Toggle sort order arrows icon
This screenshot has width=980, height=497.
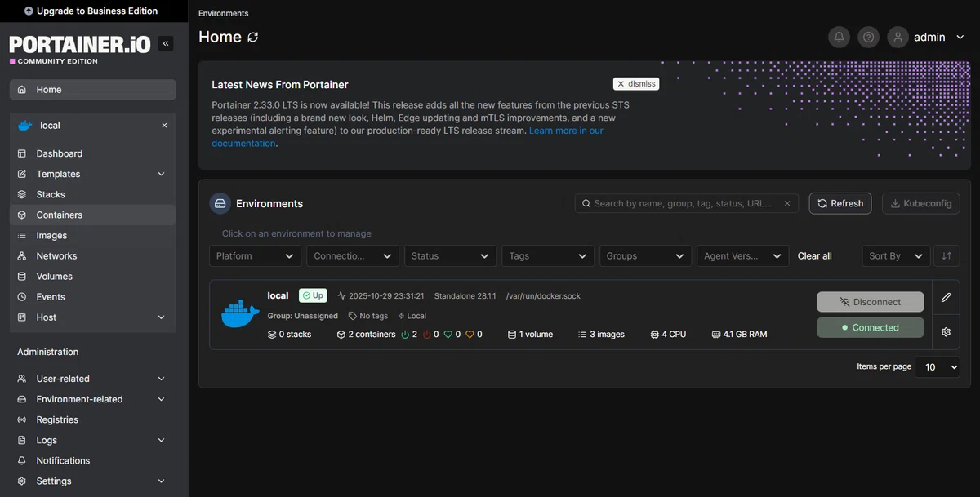tap(947, 255)
